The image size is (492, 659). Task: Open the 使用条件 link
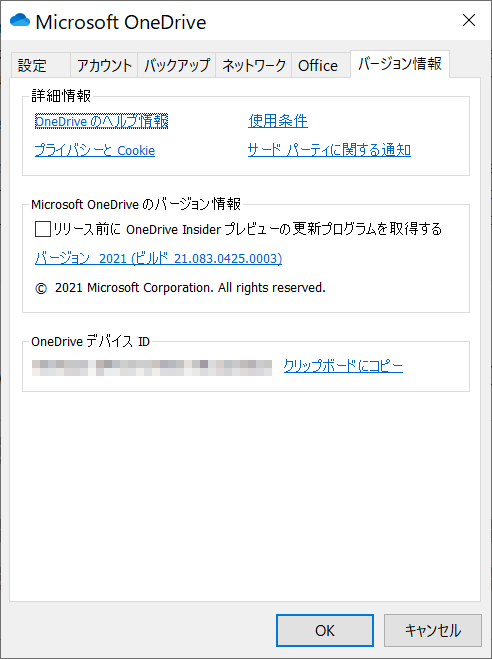278,121
